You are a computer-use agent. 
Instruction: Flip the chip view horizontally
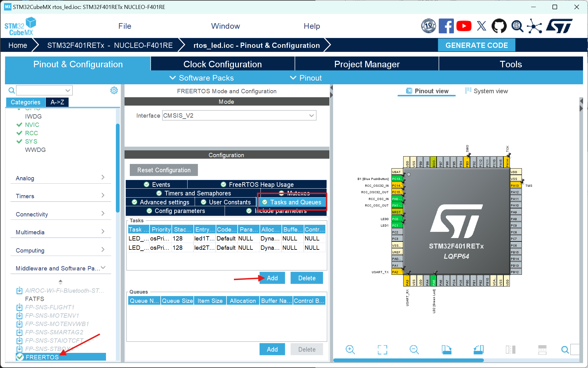510,350
